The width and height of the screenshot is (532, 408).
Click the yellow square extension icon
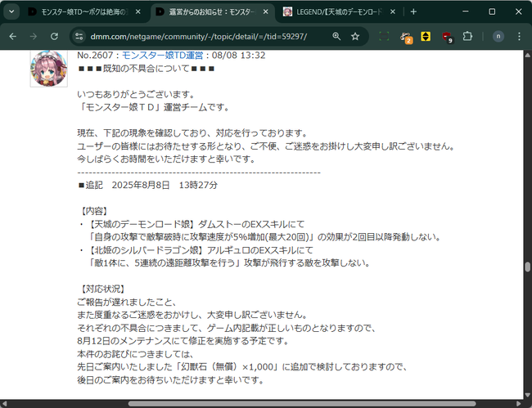coord(426,36)
